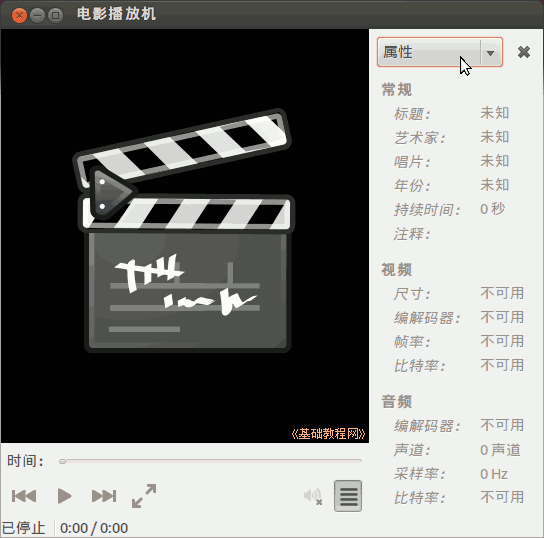Image resolution: width=544 pixels, height=538 pixels.
Task: Start playback with the play button
Action: coord(64,496)
